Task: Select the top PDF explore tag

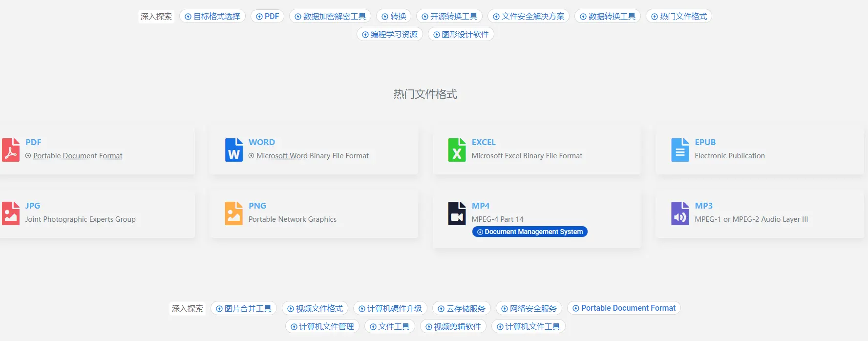Action: pos(267,16)
